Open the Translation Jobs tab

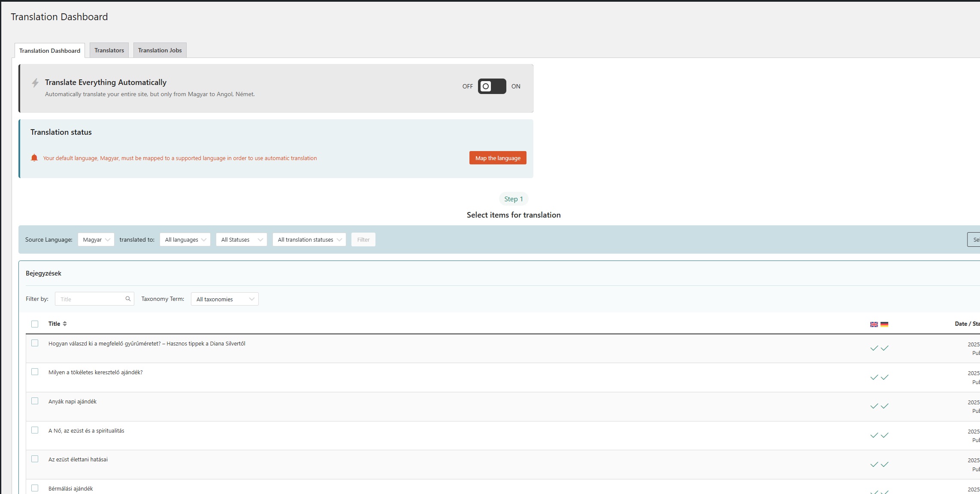(x=160, y=50)
